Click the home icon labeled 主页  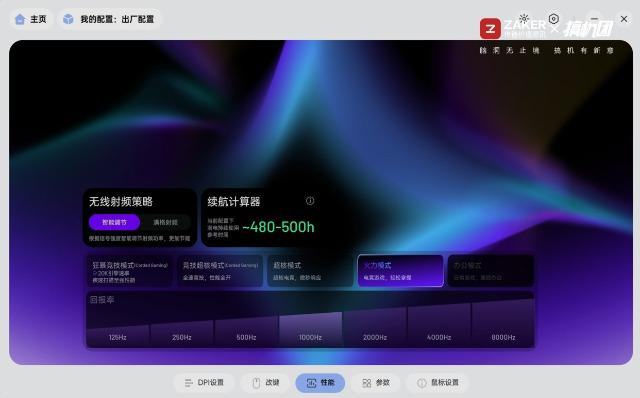pos(20,19)
